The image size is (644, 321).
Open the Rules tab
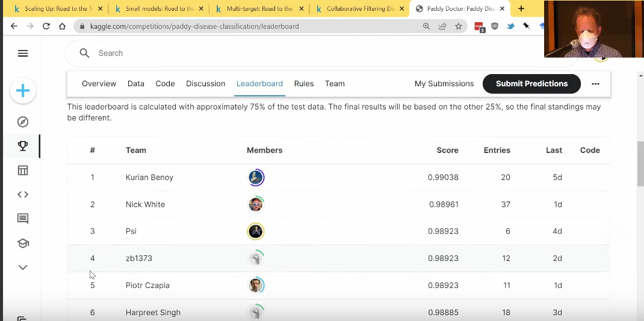pos(304,84)
